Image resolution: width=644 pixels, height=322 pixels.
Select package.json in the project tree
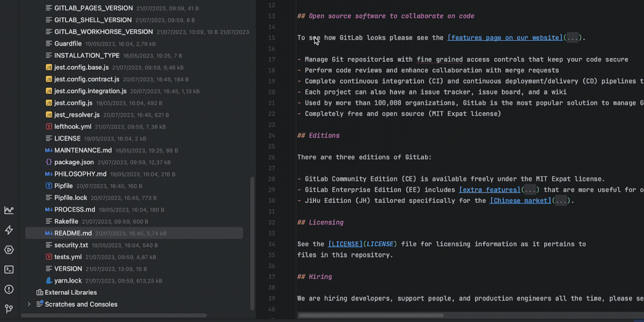click(74, 162)
